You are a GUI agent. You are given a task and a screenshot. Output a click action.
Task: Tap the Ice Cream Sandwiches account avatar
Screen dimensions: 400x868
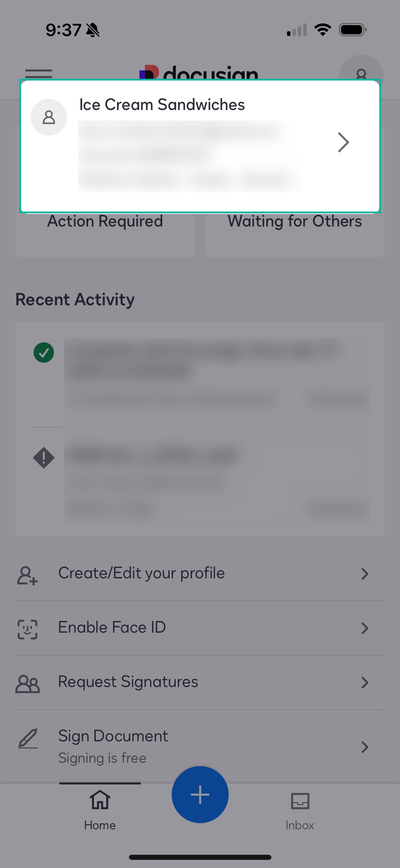(x=49, y=117)
